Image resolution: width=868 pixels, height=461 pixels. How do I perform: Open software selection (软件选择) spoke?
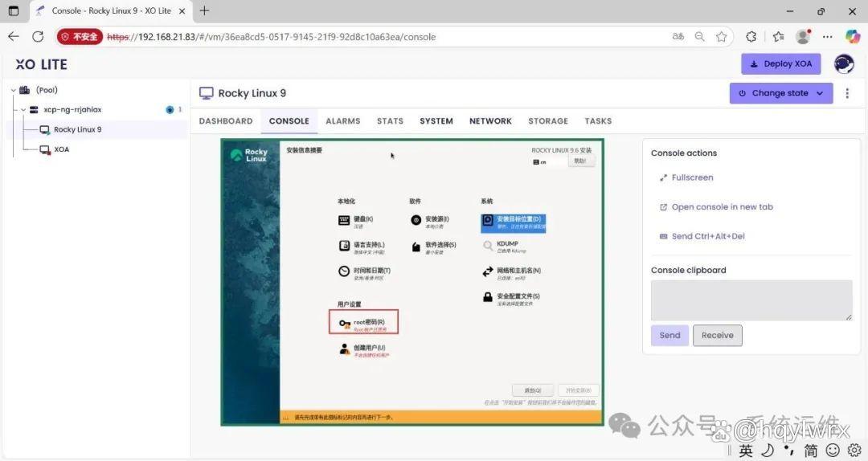pyautogui.click(x=433, y=247)
